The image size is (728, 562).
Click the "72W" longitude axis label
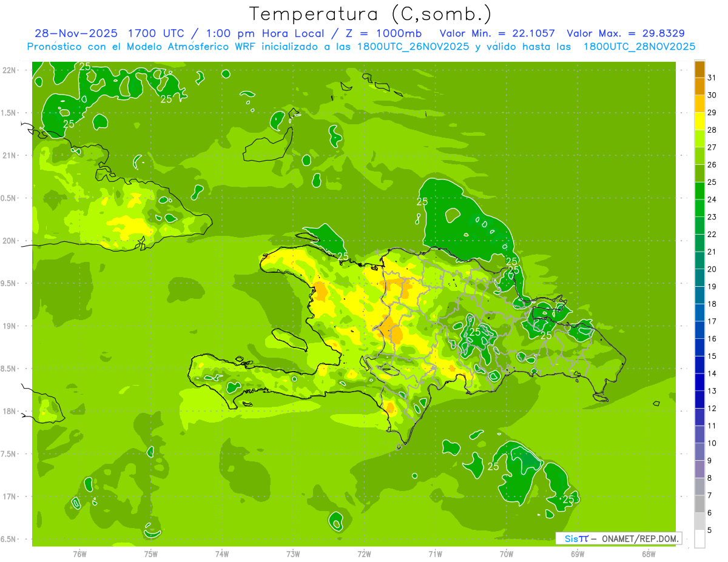click(364, 554)
